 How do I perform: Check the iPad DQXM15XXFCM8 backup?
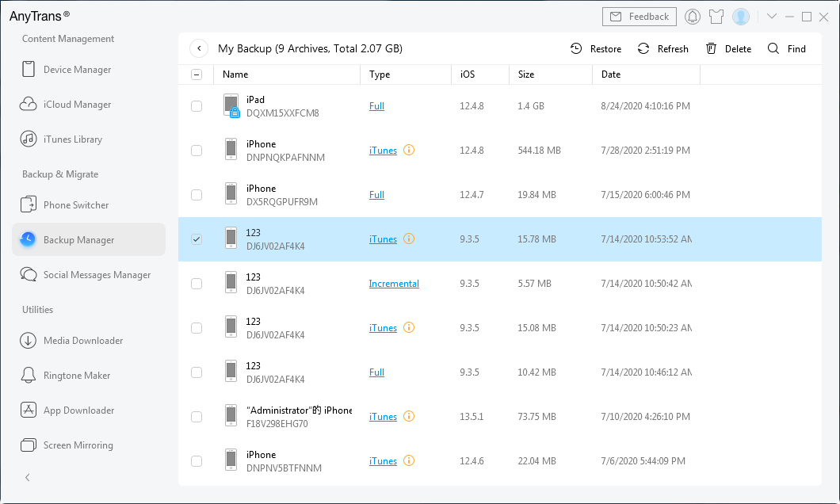pos(197,106)
